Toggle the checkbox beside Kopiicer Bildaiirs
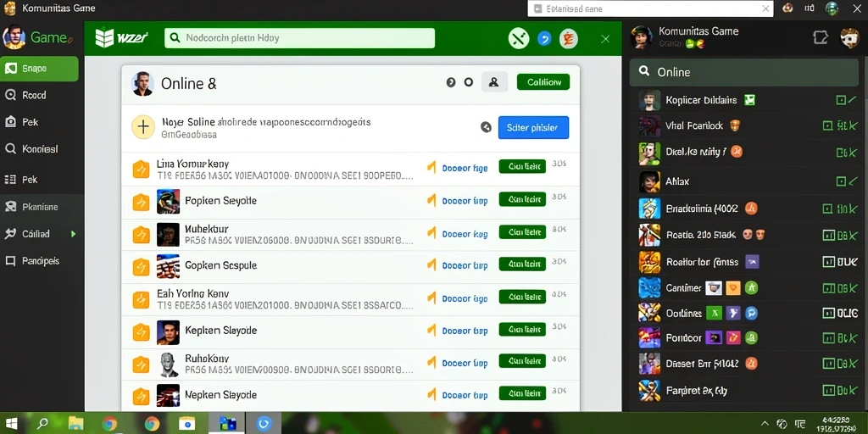Viewport: 868px width, 434px height. pos(840,100)
